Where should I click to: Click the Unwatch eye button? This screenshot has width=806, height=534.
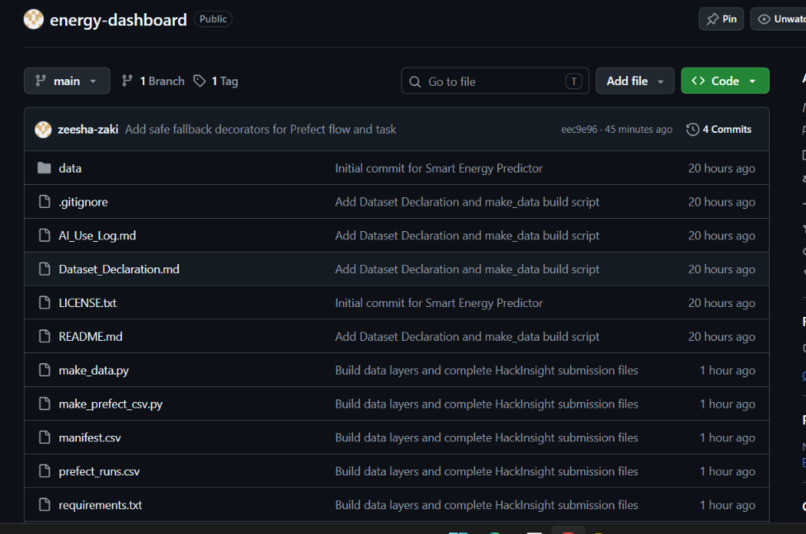point(778,19)
